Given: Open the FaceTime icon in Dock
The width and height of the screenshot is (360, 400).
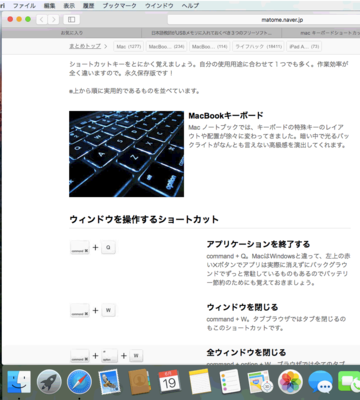Looking at the screenshot, I should point(349,382).
